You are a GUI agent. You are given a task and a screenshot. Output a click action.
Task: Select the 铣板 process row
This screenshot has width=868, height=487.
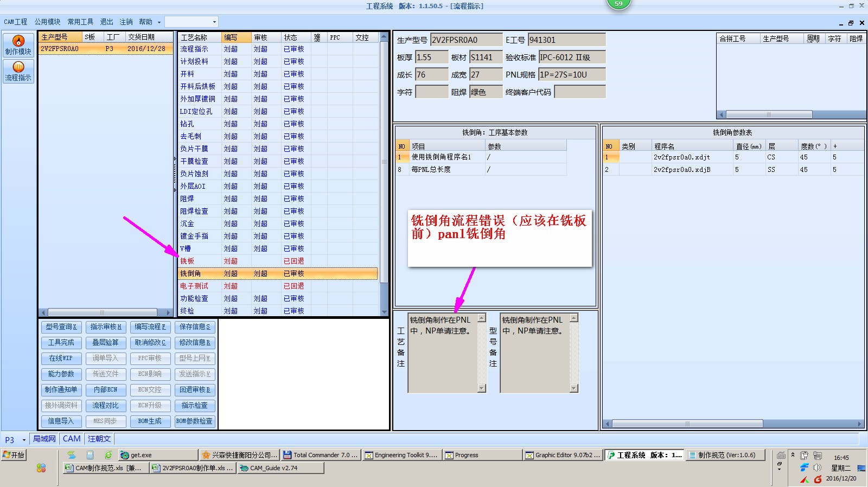pyautogui.click(x=278, y=261)
